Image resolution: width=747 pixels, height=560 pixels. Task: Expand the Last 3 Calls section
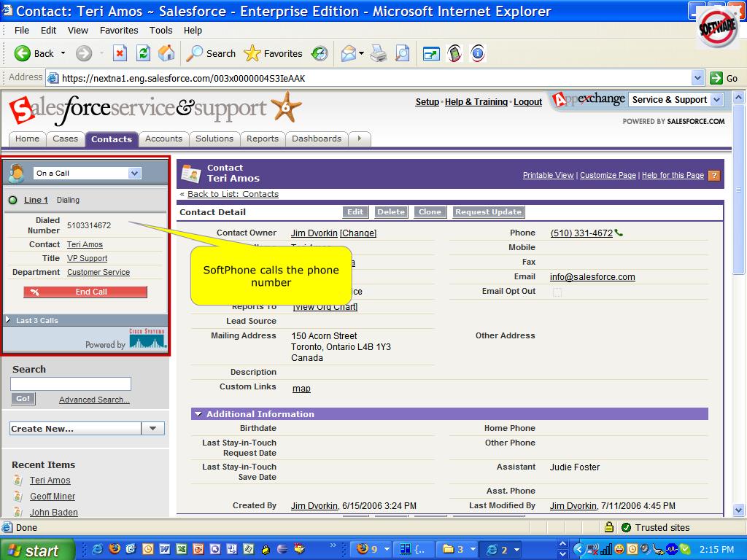pyautogui.click(x=8, y=320)
